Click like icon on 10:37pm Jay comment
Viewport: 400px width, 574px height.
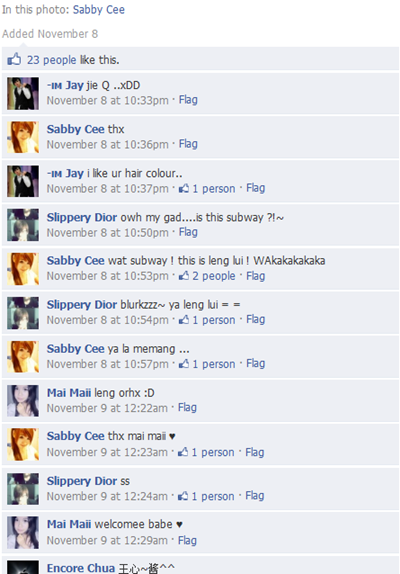[x=184, y=188]
